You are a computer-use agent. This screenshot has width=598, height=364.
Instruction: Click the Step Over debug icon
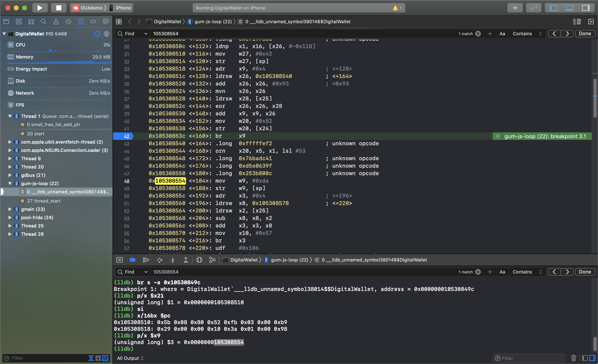click(x=159, y=260)
